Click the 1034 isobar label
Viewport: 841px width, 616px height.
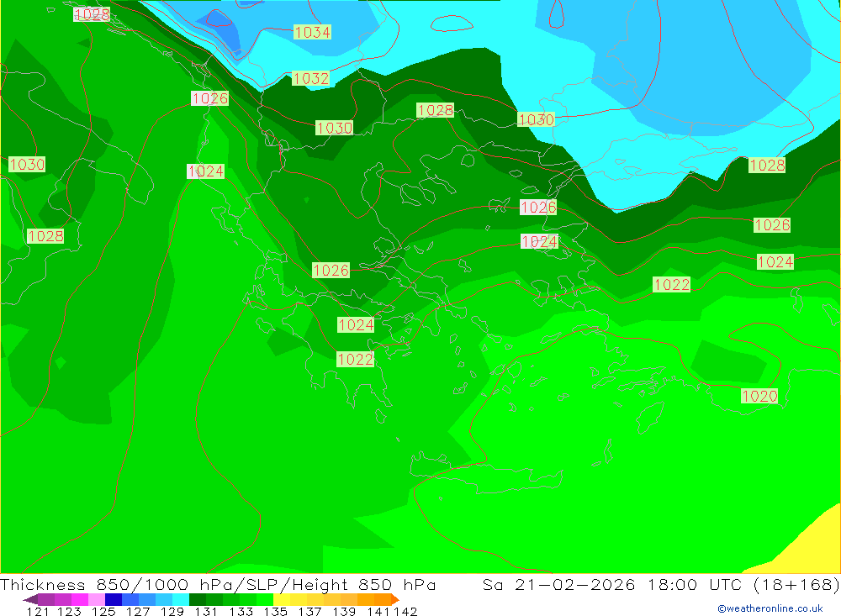tap(312, 32)
